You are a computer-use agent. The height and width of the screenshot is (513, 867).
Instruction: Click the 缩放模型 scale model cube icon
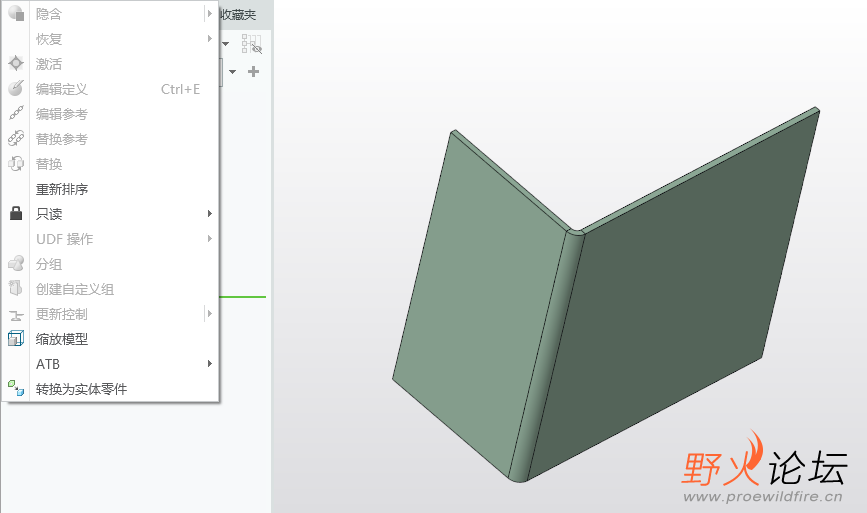coord(16,338)
